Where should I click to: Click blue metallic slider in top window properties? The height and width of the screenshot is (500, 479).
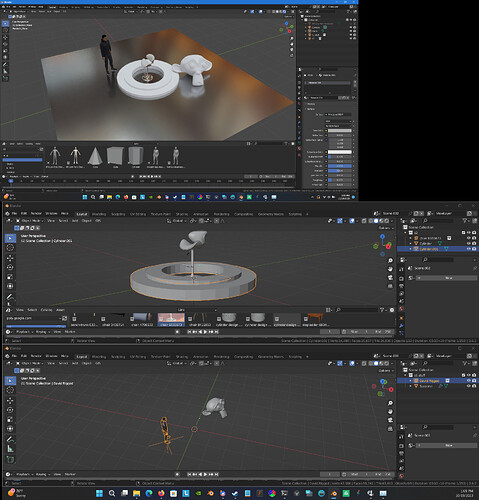click(340, 166)
